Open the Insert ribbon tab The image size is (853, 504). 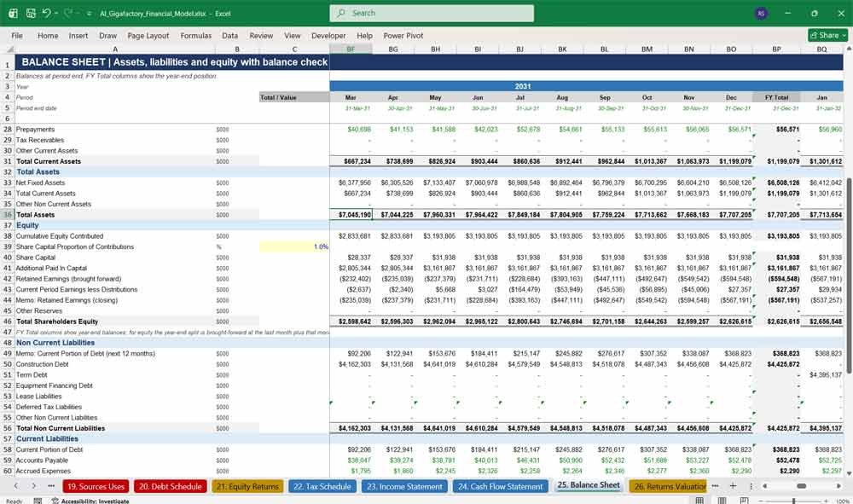tap(78, 35)
